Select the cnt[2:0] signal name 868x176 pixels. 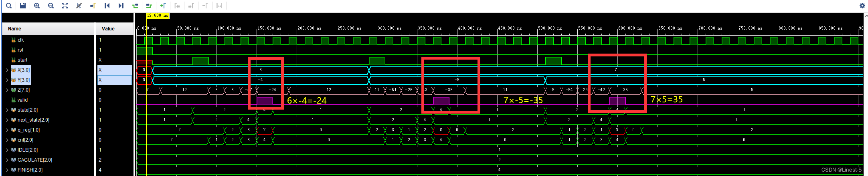pyautogui.click(x=25, y=140)
